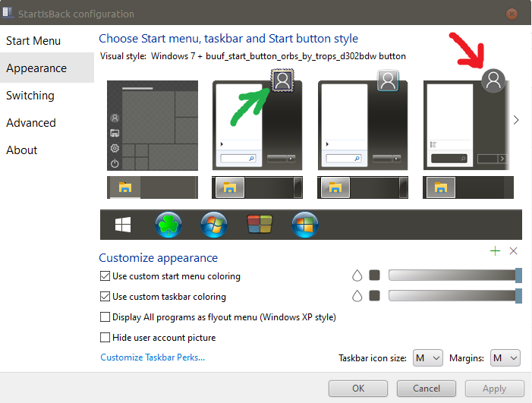
Task: Open Customize Taskbar Perks link
Action: (153, 357)
